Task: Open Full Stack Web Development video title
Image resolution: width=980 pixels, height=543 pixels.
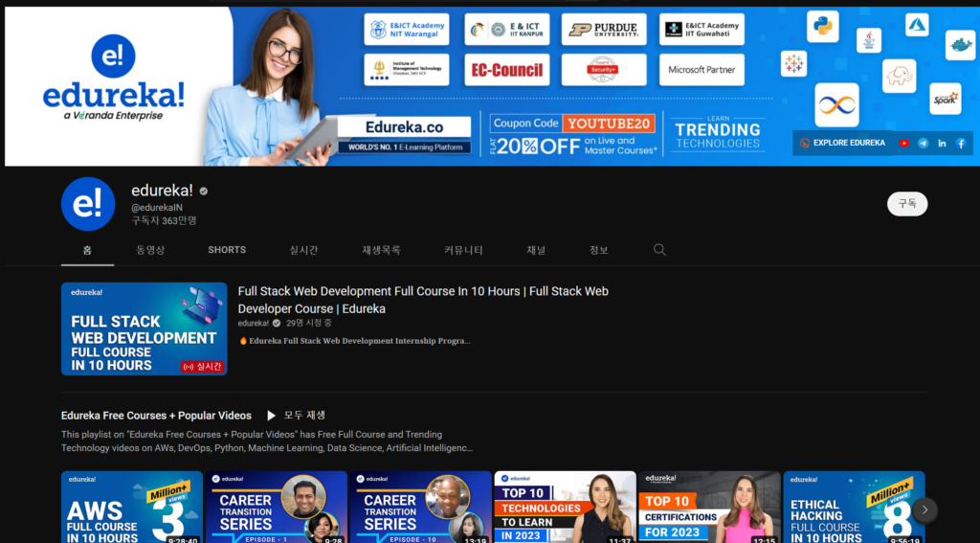Action: click(x=423, y=300)
